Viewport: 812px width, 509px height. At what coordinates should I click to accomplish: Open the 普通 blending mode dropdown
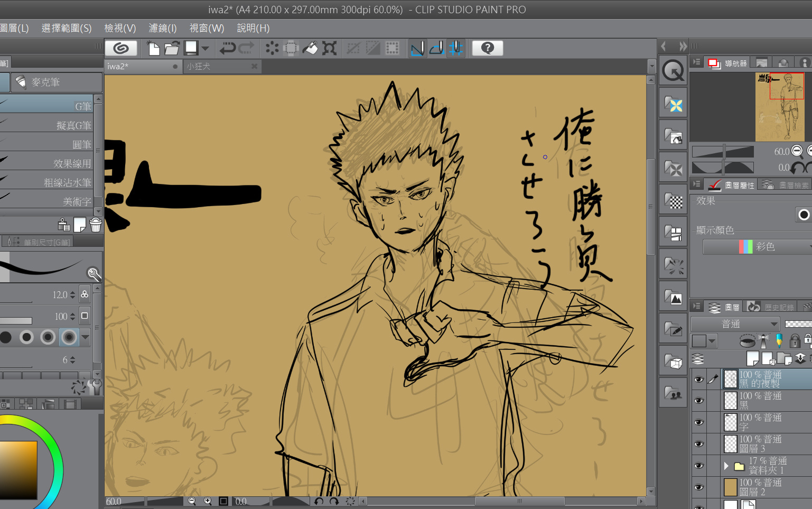pos(735,323)
